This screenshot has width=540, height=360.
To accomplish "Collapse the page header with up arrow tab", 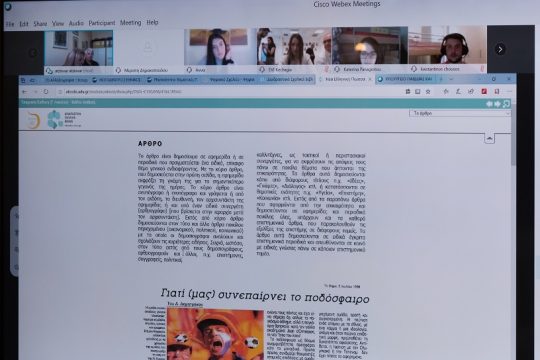I will (489, 138).
